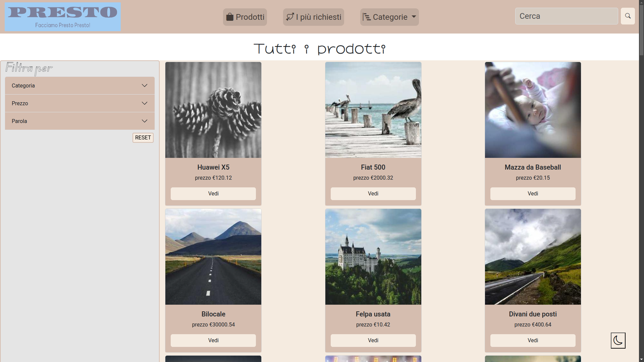This screenshot has width=644, height=362.
Task: Expand the Prezzo filter section
Action: [80, 103]
